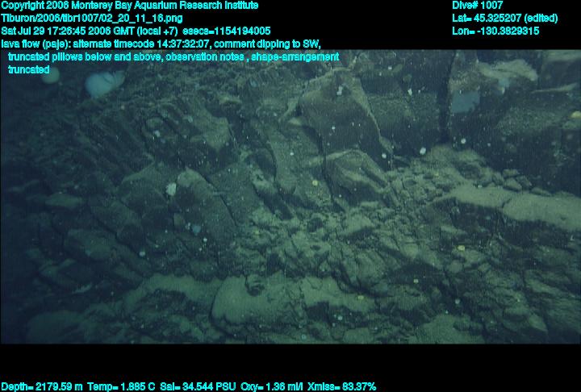The image size is (581, 392).
Task: Click the Depth= 2179.59 m readout
Action: point(42,387)
